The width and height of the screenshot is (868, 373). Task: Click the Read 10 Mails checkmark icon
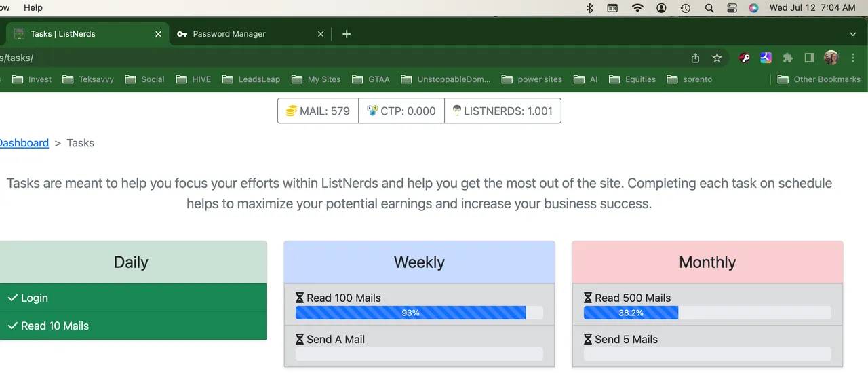tap(12, 326)
